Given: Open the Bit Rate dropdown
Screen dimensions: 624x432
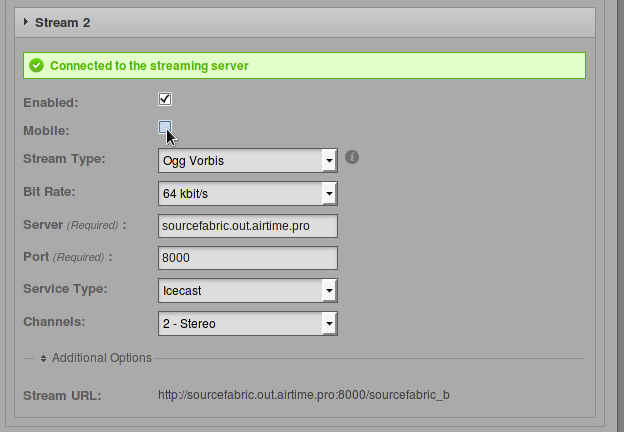Looking at the screenshot, I should click(248, 193).
